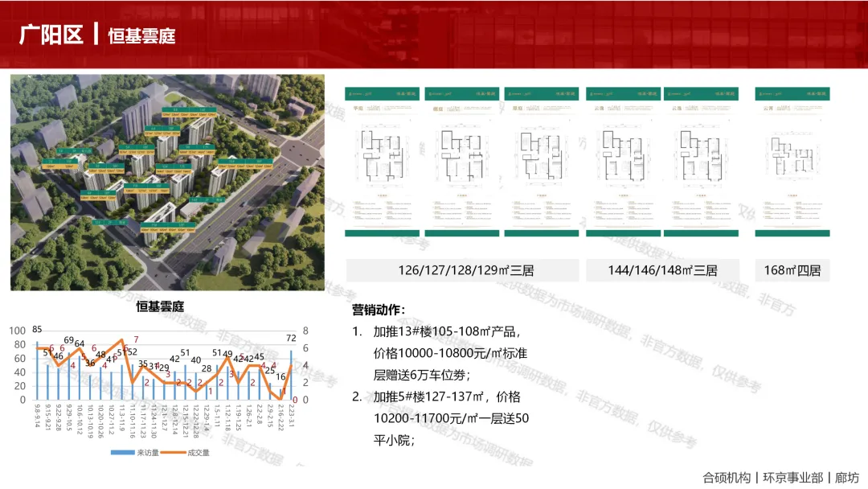Click the 144/146/148㎡三居 label
Image resolution: width=868 pixels, height=489 pixels.
pyautogui.click(x=662, y=270)
